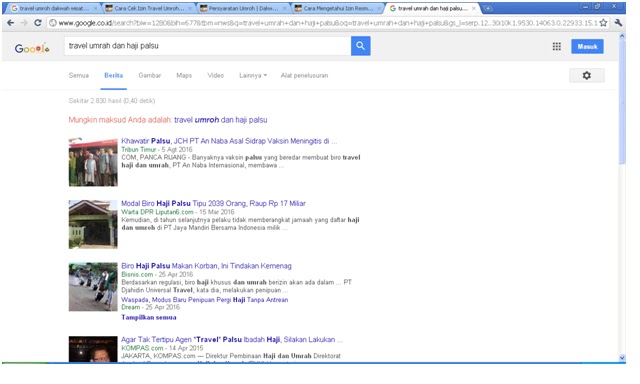Click 'Tribun Timur' source label
Image resolution: width=640 pixels, height=384 pixels.
click(139, 150)
